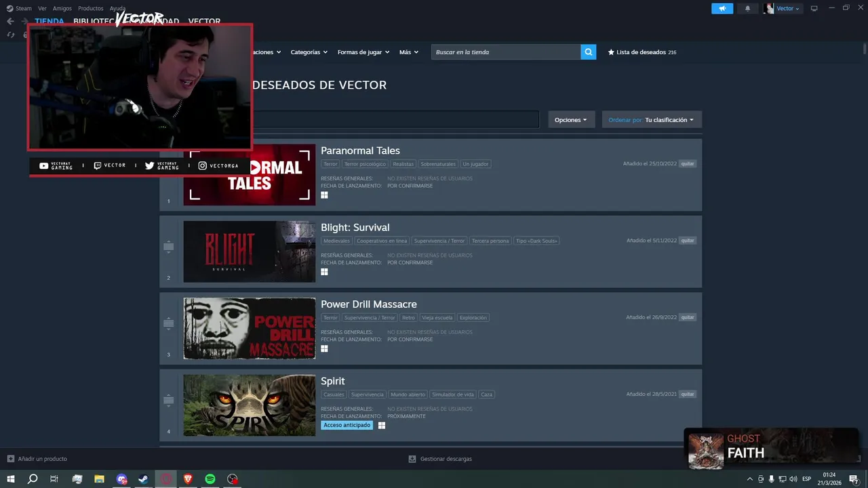Click the Vieja escuela tag

click(437, 317)
